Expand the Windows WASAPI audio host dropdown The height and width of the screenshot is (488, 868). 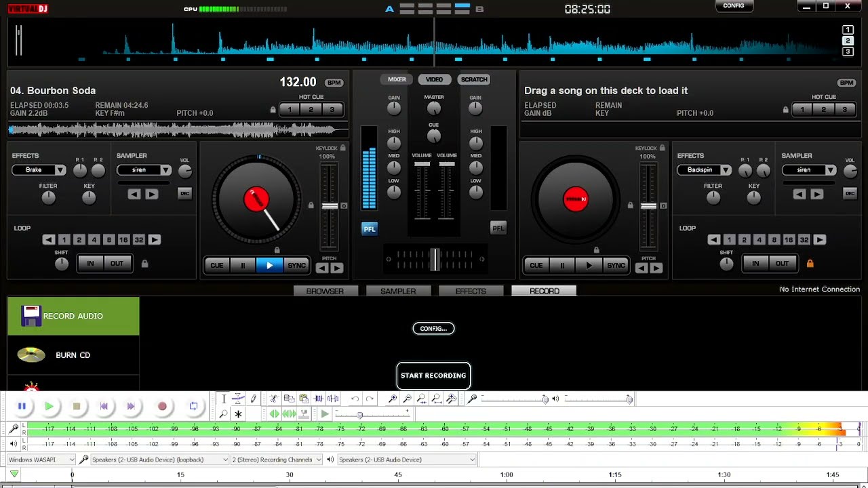(41, 460)
